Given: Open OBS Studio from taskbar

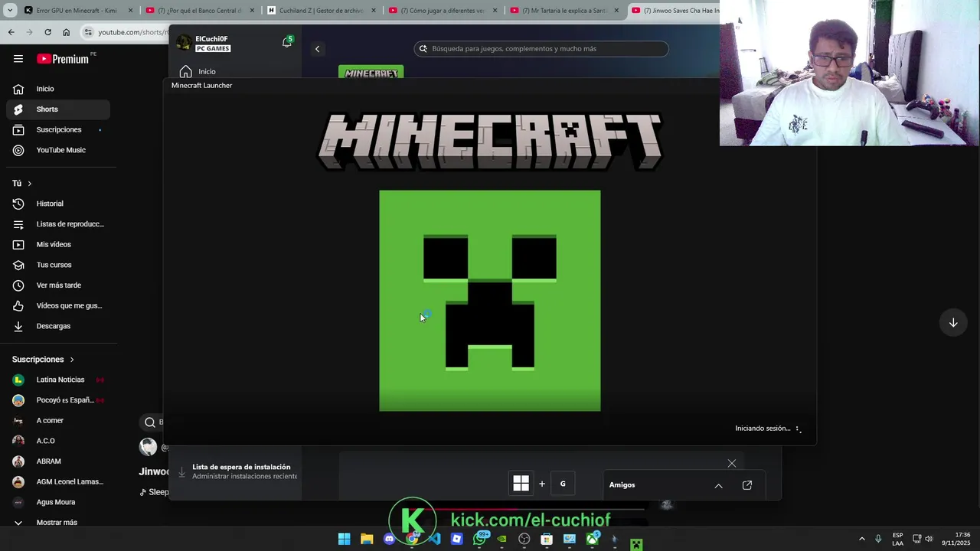Looking at the screenshot, I should (524, 539).
